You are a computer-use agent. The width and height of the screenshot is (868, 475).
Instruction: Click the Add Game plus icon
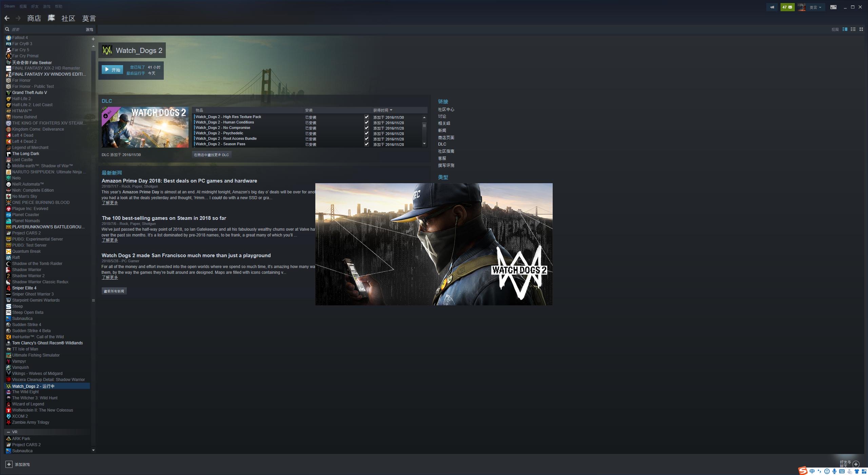coord(9,464)
